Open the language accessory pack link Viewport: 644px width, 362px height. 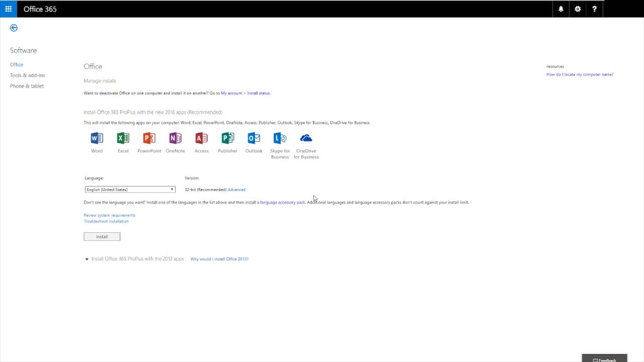point(283,202)
